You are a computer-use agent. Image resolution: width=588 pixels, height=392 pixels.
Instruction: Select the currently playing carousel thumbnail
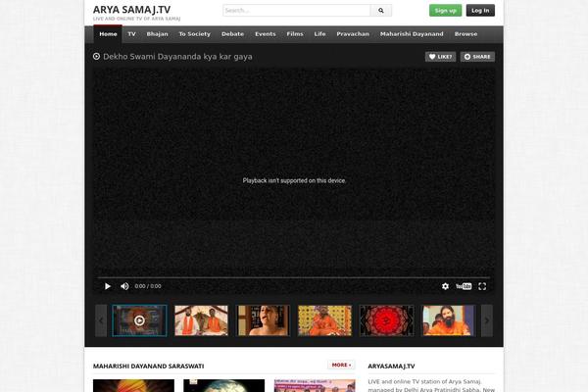139,320
